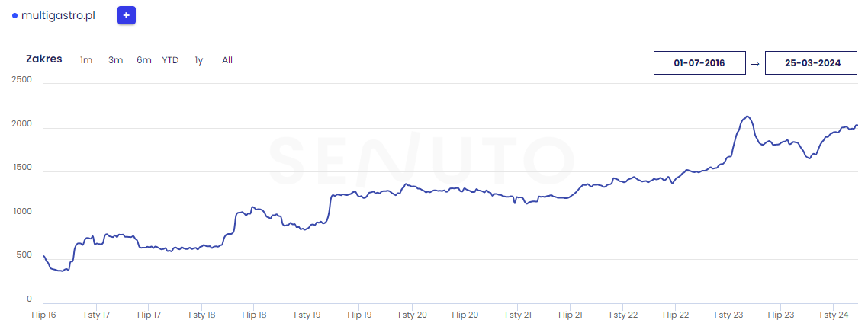868x333 pixels.
Task: Switch range to 1y
Action: point(199,60)
